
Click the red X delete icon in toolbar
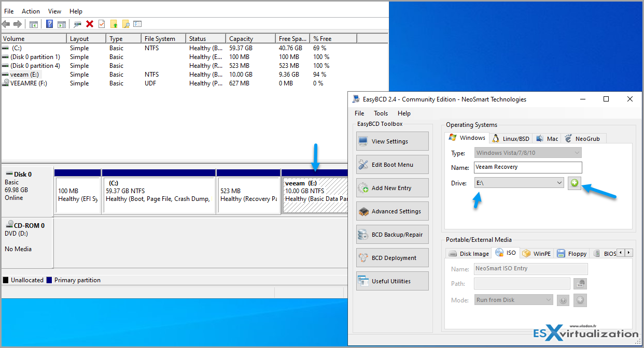coord(90,24)
